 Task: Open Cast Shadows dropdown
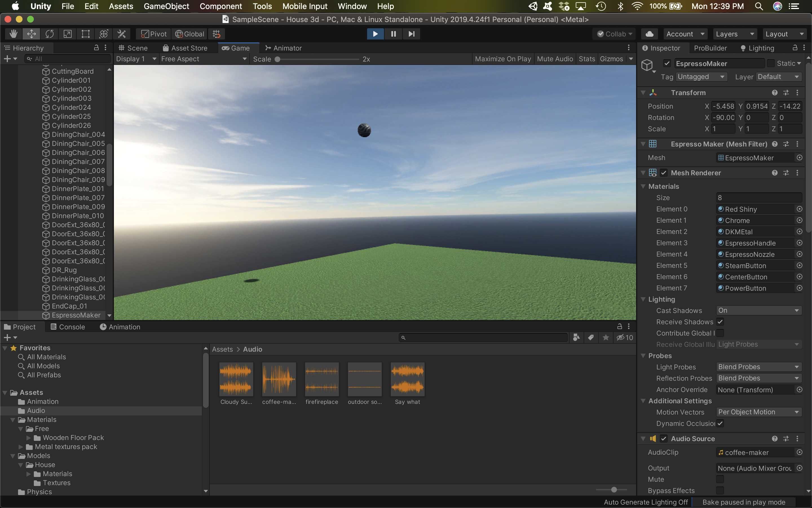click(x=759, y=310)
